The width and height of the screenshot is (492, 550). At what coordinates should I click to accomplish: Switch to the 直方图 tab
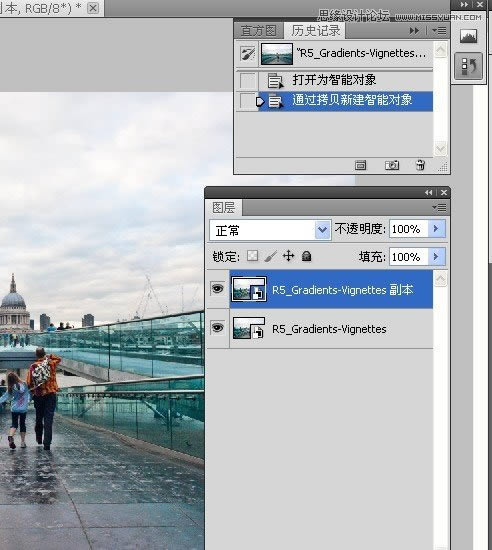point(259,31)
